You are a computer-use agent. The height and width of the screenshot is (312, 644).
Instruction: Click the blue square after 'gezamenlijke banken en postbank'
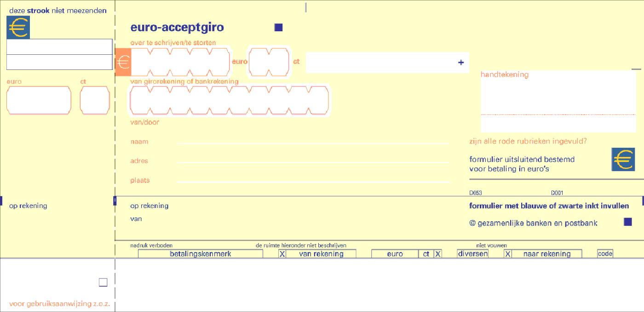click(628, 222)
